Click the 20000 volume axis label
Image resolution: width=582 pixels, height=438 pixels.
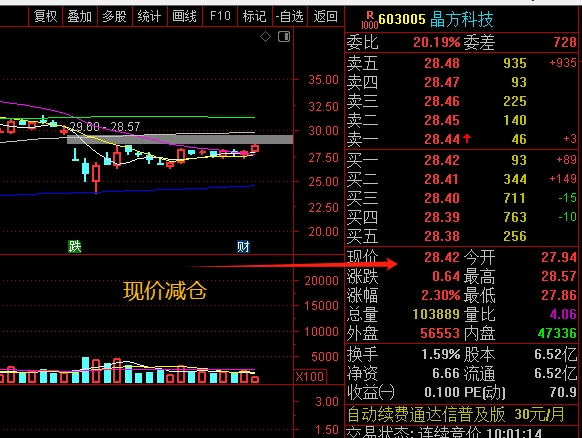321,281
